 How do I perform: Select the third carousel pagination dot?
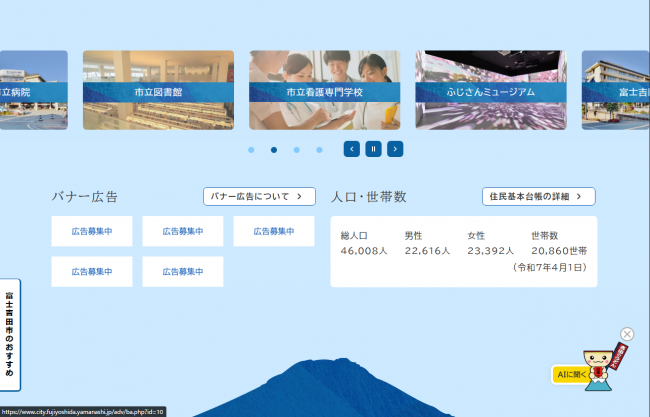point(297,150)
